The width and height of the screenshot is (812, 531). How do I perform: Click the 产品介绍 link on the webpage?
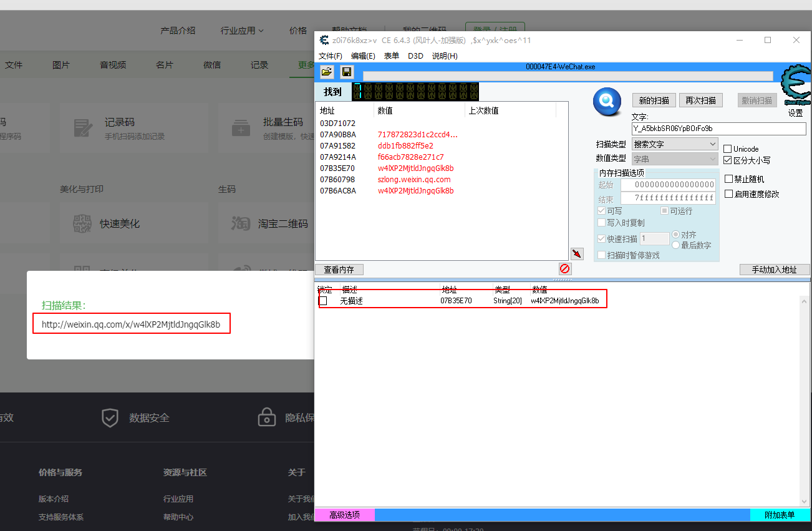[178, 30]
